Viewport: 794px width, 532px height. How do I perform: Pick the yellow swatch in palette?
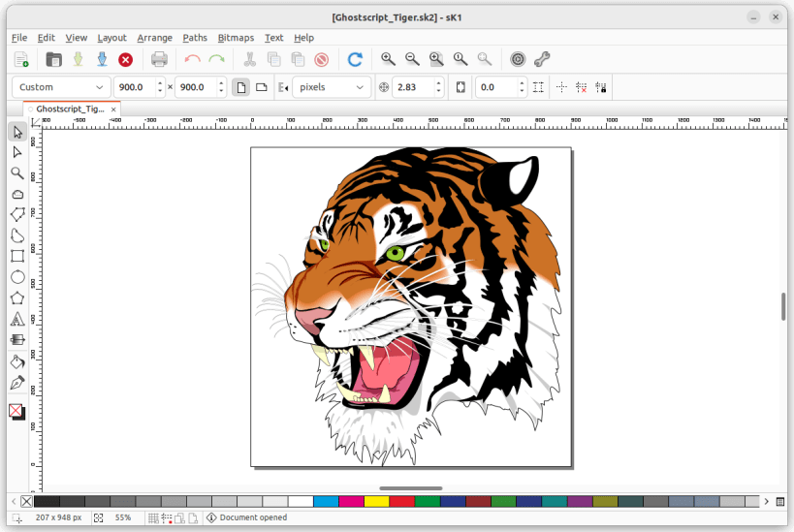[x=376, y=501]
